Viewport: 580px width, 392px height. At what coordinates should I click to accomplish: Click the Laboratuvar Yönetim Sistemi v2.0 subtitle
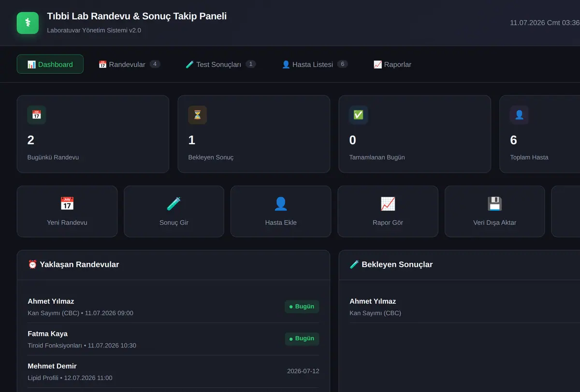[94, 30]
